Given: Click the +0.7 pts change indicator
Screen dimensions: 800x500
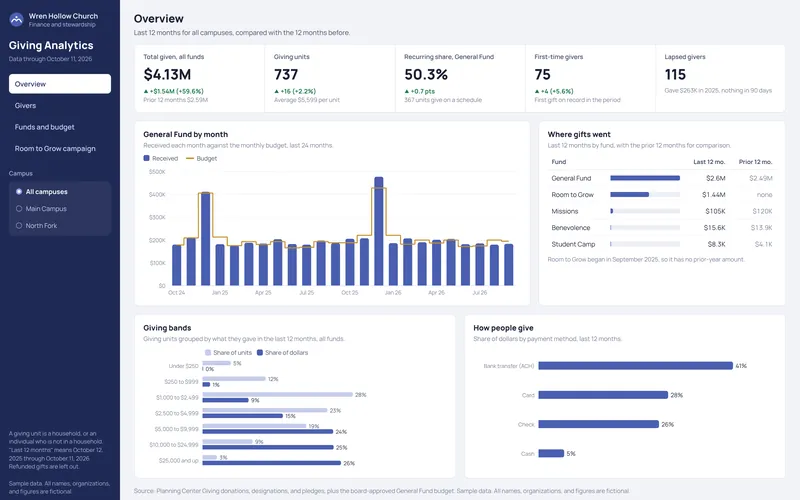Looking at the screenshot, I should tap(419, 91).
